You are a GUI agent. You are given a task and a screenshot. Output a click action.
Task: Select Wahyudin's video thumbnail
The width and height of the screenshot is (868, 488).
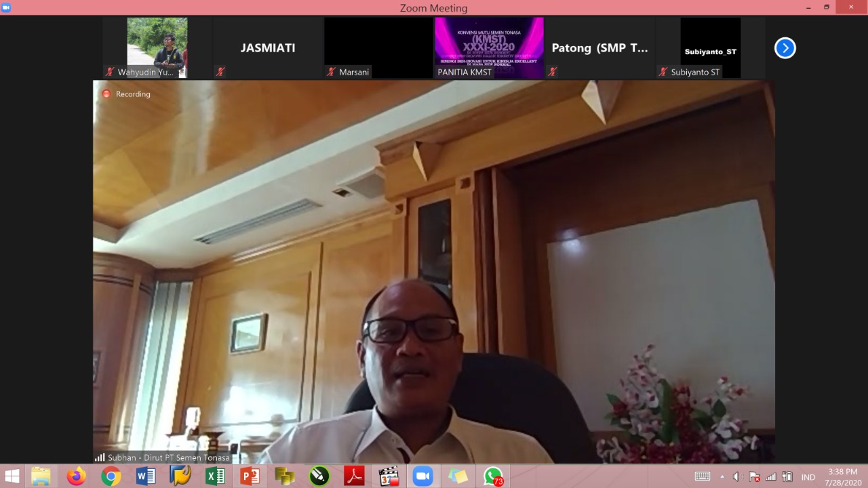click(x=157, y=47)
